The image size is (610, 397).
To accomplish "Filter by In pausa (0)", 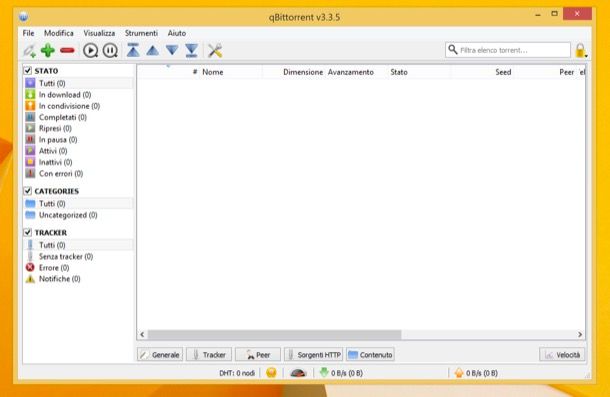I will click(x=78, y=139).
